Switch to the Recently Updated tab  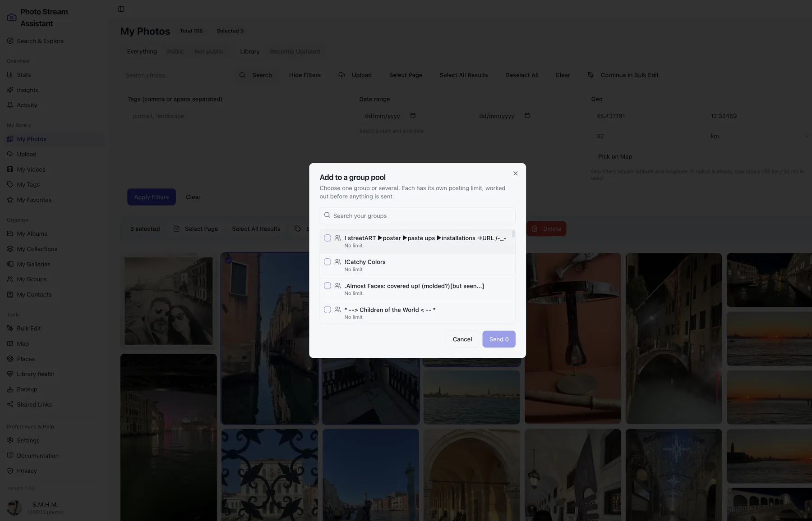coord(295,51)
